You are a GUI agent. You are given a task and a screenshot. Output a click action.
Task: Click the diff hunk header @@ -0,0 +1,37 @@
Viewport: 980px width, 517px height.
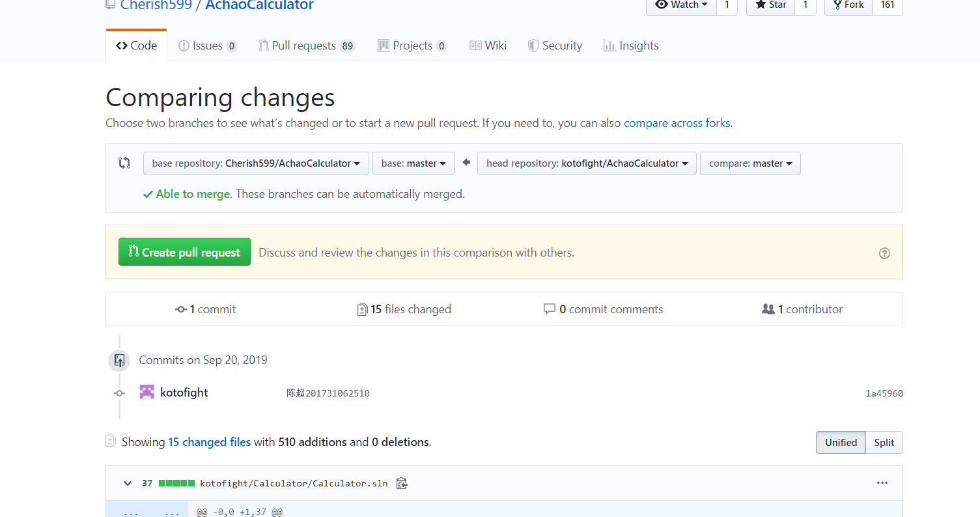pyautogui.click(x=240, y=512)
